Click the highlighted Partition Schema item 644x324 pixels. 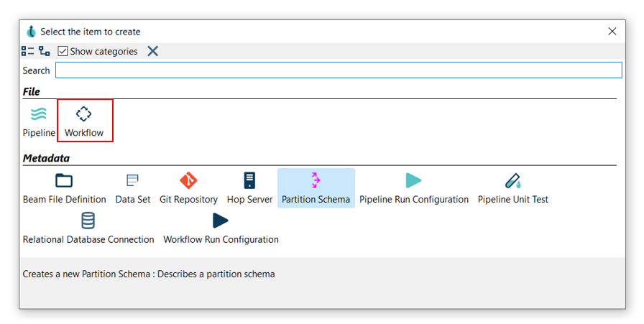click(316, 188)
